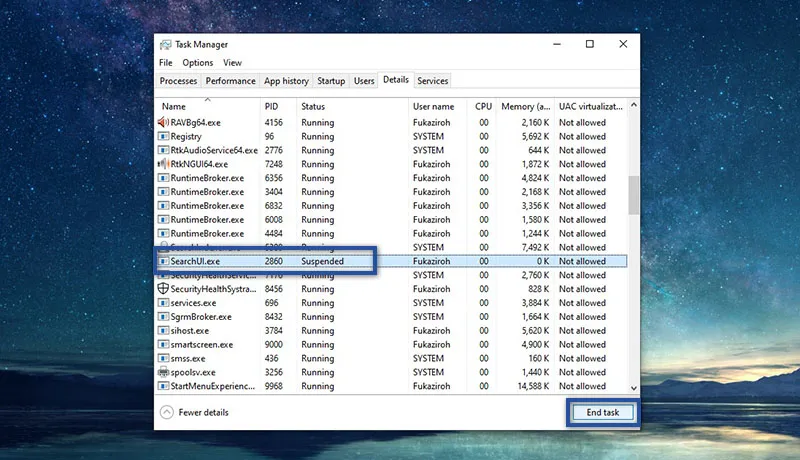Image resolution: width=800 pixels, height=460 pixels.
Task: Click the PID 9968 cell
Action: [273, 386]
